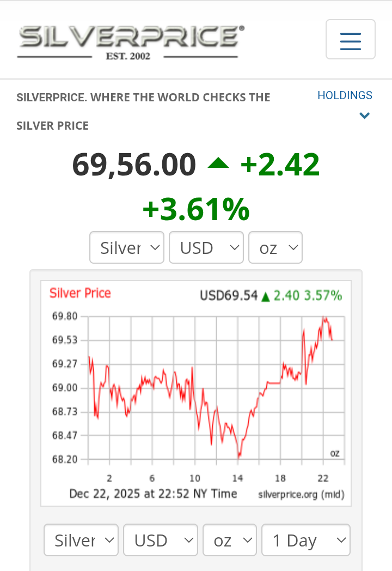Click the +3.61% percentage change
This screenshot has height=571, width=392.
[196, 209]
